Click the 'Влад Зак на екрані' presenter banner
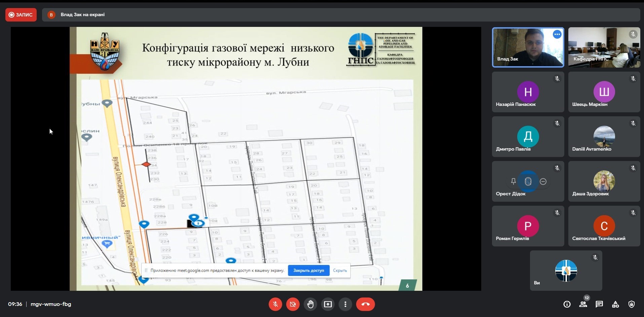This screenshot has width=644, height=317. [x=82, y=15]
